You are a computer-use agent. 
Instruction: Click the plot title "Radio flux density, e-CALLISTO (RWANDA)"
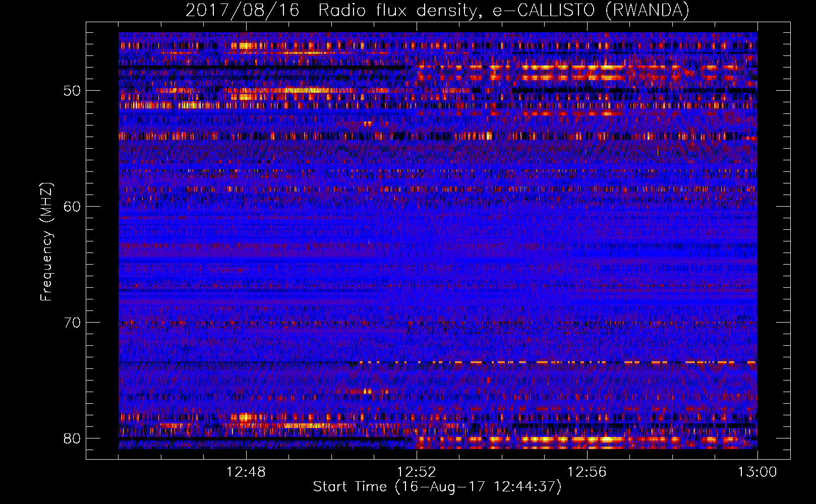(x=504, y=10)
